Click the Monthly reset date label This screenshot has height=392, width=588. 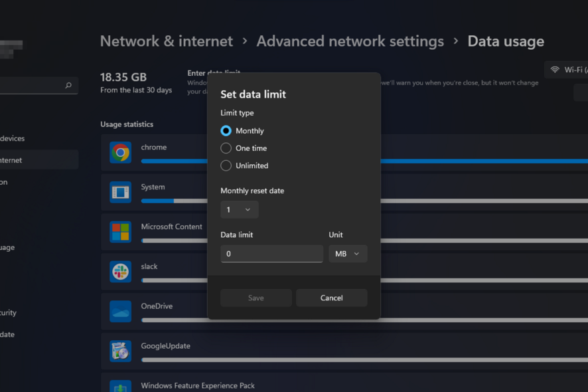[x=252, y=191]
